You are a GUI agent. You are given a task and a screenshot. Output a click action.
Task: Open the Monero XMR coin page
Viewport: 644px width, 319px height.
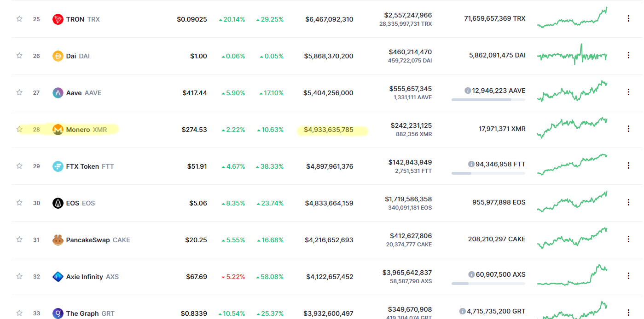pos(87,130)
